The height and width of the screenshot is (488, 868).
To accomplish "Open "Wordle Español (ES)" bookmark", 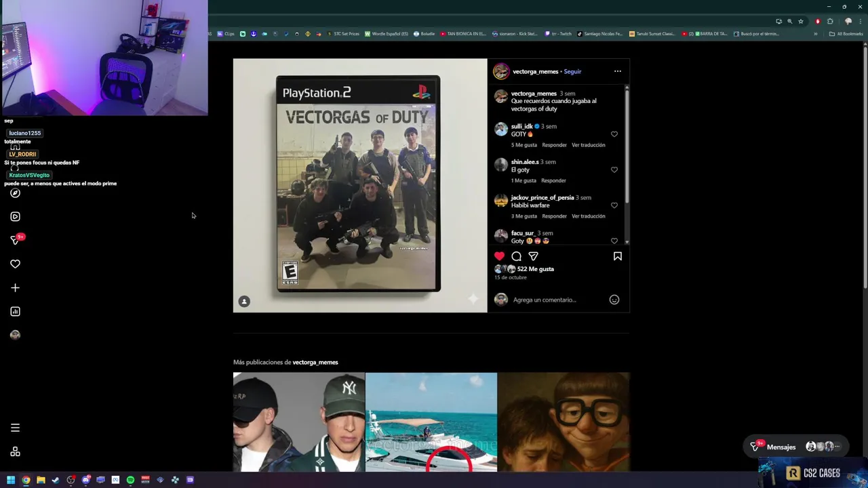I will (387, 34).
